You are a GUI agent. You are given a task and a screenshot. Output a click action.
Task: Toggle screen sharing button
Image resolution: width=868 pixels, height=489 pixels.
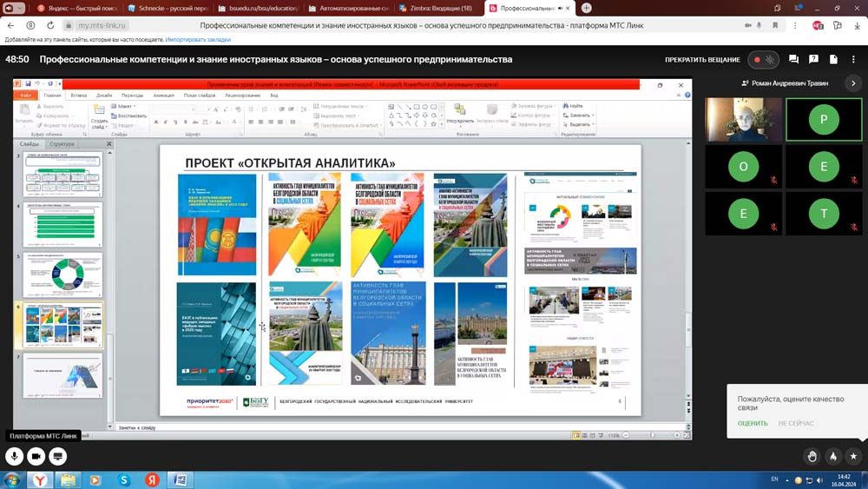pyautogui.click(x=58, y=456)
